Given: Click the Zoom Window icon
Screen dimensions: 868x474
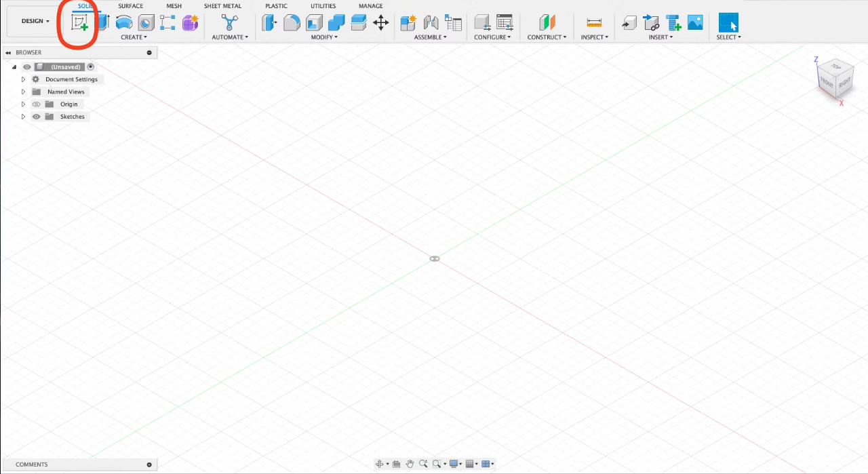Looking at the screenshot, I should coord(437,464).
